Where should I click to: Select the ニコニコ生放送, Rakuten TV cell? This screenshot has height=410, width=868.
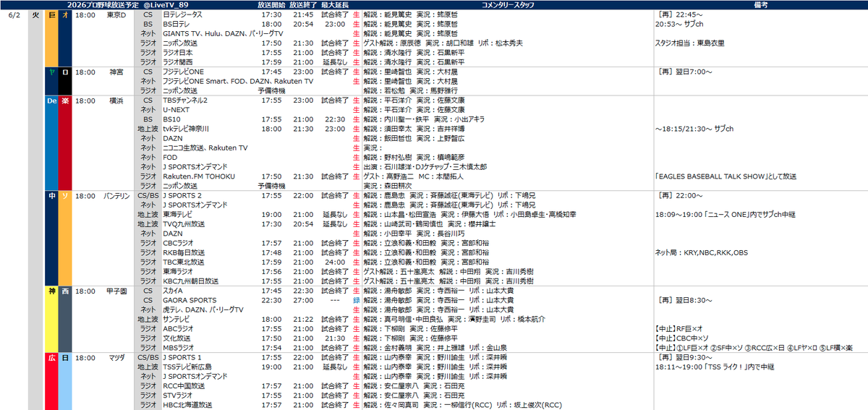point(205,148)
